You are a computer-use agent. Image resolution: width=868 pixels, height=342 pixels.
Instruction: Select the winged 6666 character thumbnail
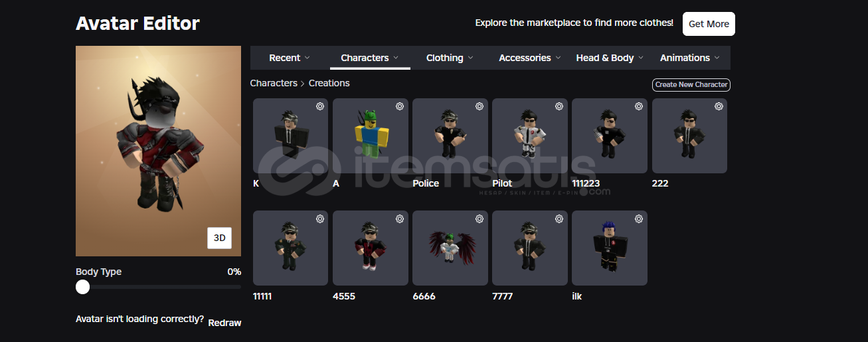[x=450, y=248]
